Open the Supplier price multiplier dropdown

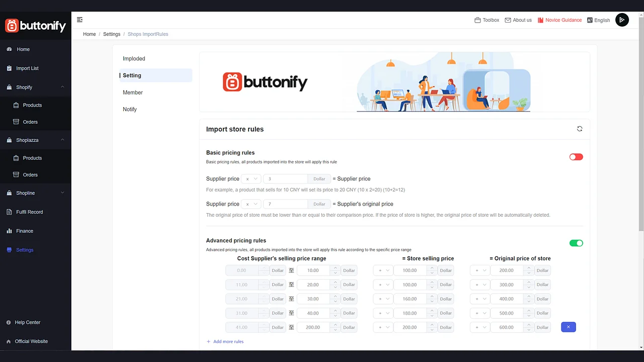(251, 178)
